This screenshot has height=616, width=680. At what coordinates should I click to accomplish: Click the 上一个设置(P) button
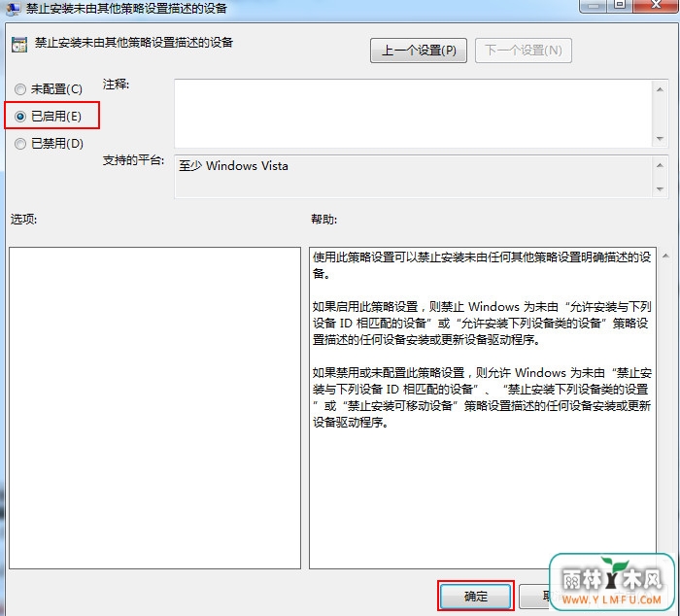click(418, 51)
